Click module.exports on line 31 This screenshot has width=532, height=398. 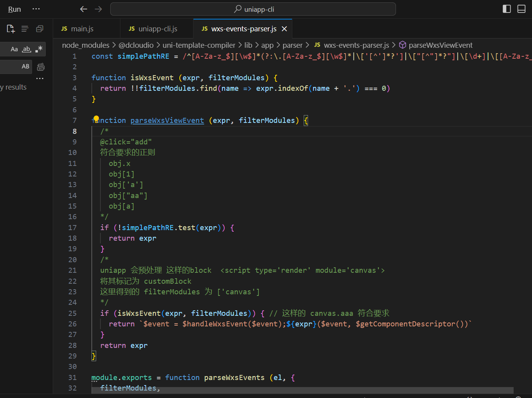coord(122,378)
